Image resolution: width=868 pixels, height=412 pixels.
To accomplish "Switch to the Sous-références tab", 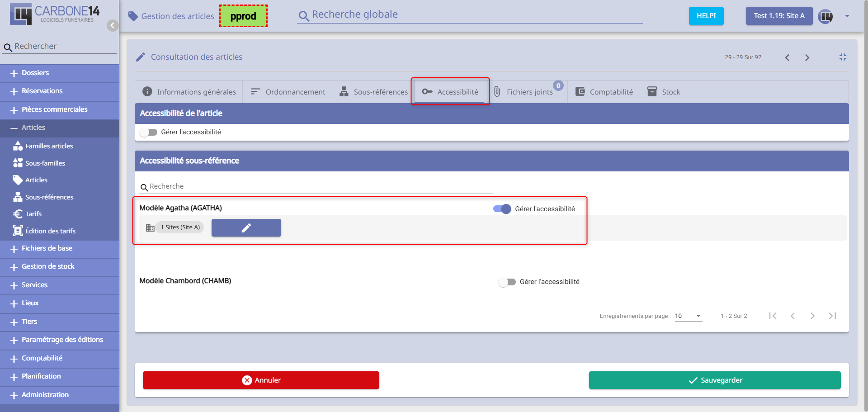I will [374, 92].
